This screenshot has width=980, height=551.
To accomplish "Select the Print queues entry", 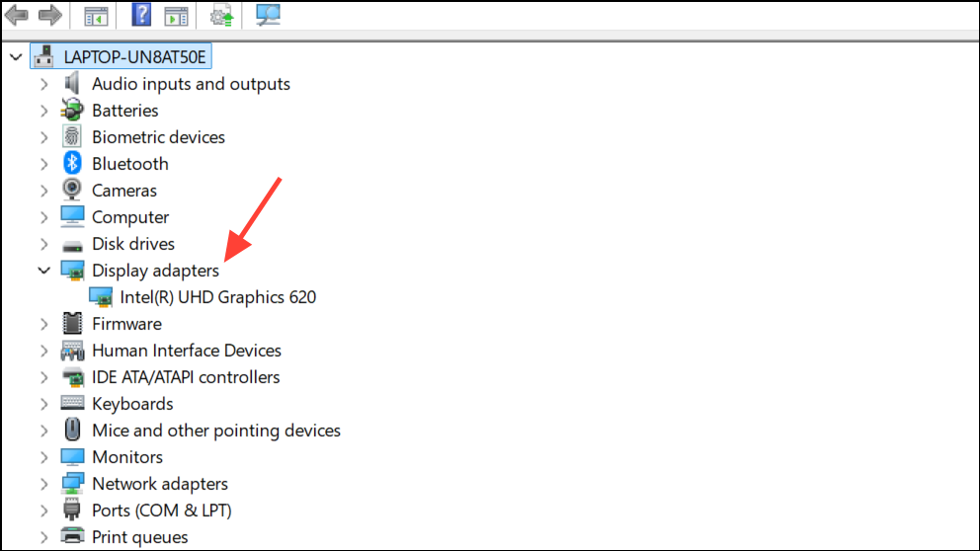I will pos(140,537).
